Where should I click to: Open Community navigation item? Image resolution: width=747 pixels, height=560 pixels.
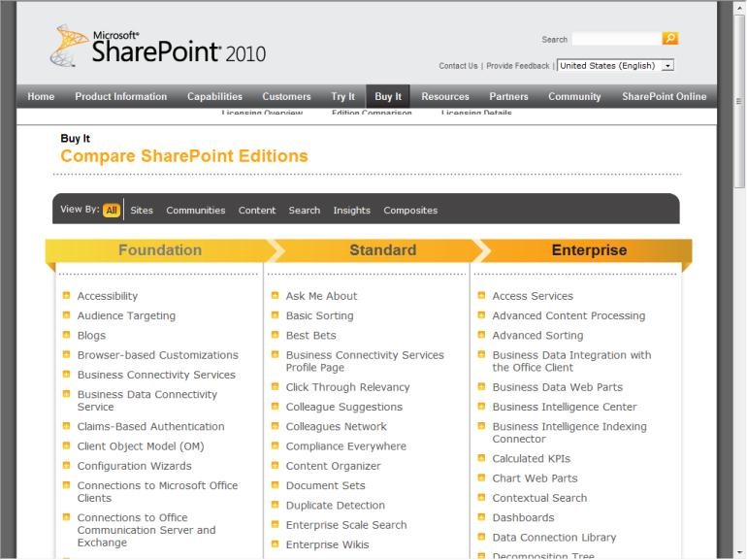pyautogui.click(x=574, y=96)
